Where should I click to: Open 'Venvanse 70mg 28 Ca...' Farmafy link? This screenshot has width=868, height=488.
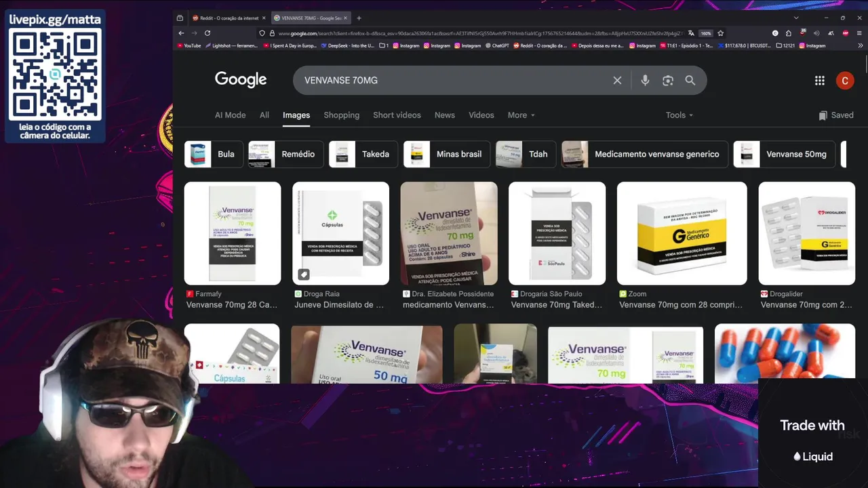pyautogui.click(x=232, y=305)
